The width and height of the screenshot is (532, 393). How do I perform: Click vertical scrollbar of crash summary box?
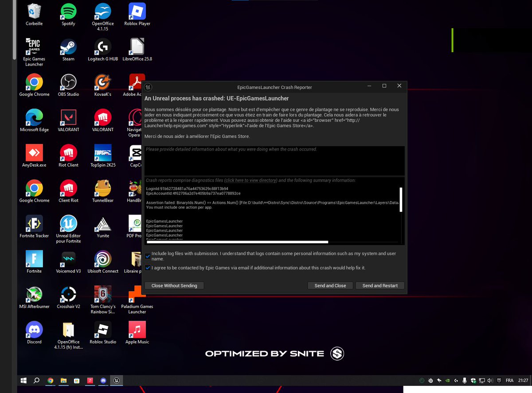pos(401,199)
